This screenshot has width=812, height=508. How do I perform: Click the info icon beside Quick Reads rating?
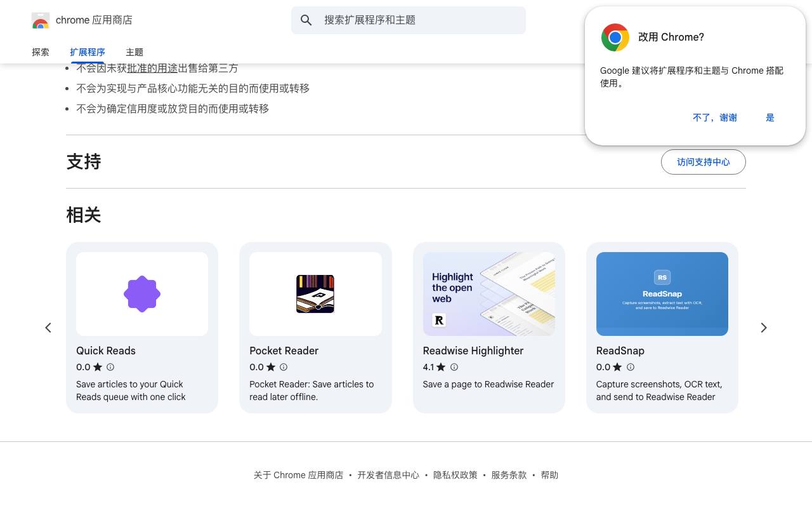click(x=110, y=367)
